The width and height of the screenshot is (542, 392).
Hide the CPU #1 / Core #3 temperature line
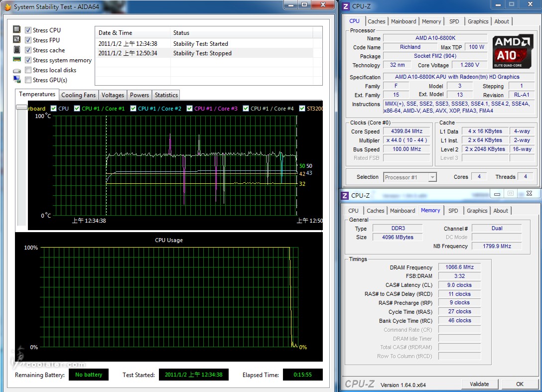click(189, 108)
